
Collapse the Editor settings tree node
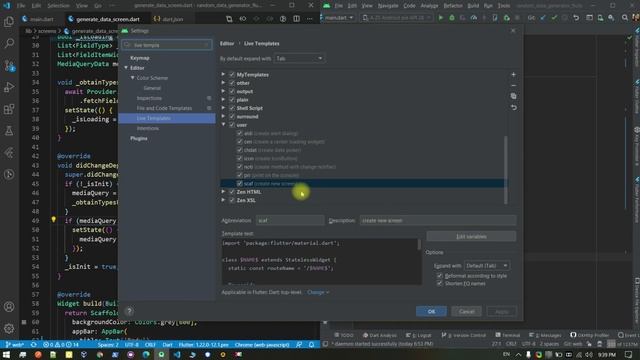coord(126,68)
